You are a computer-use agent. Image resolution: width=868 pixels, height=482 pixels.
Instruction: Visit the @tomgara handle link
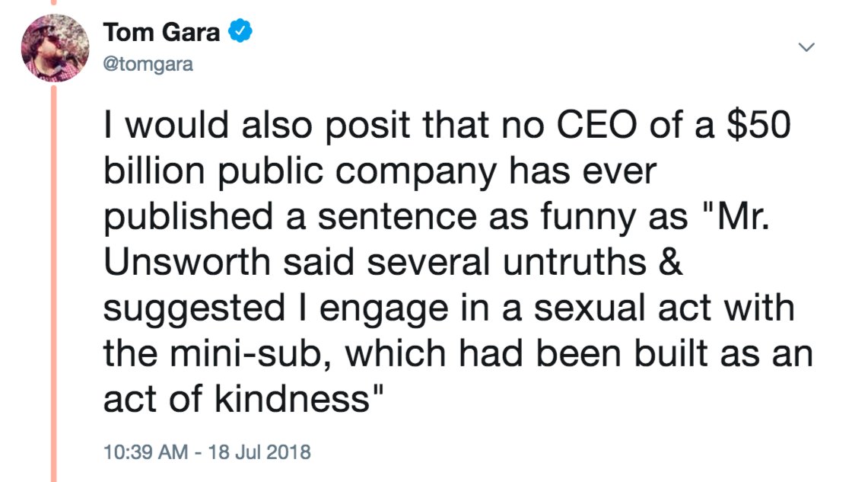pyautogui.click(x=148, y=64)
